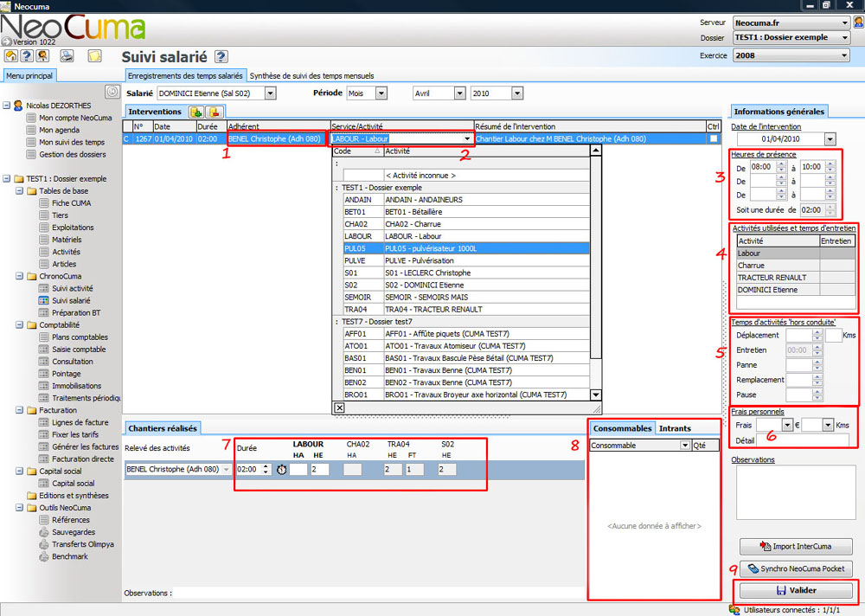Click the round collapse button above the menu tree
Screen dimensions: 865x616
click(112, 92)
